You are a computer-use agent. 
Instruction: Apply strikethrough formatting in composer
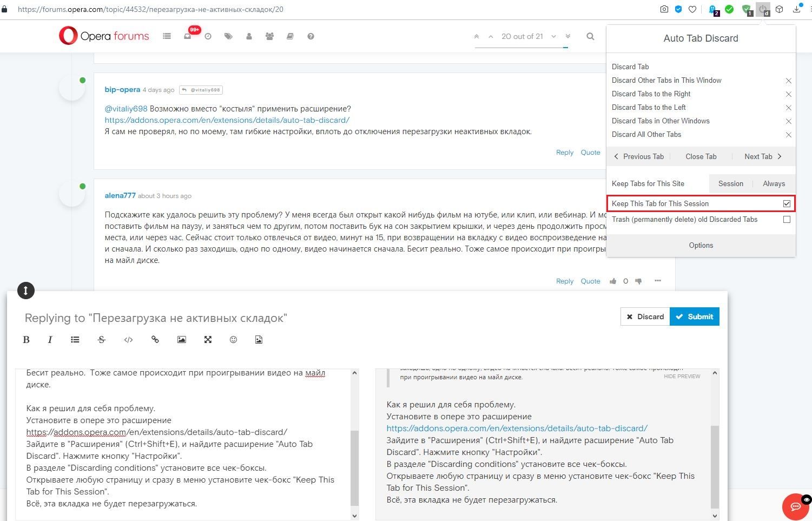102,340
